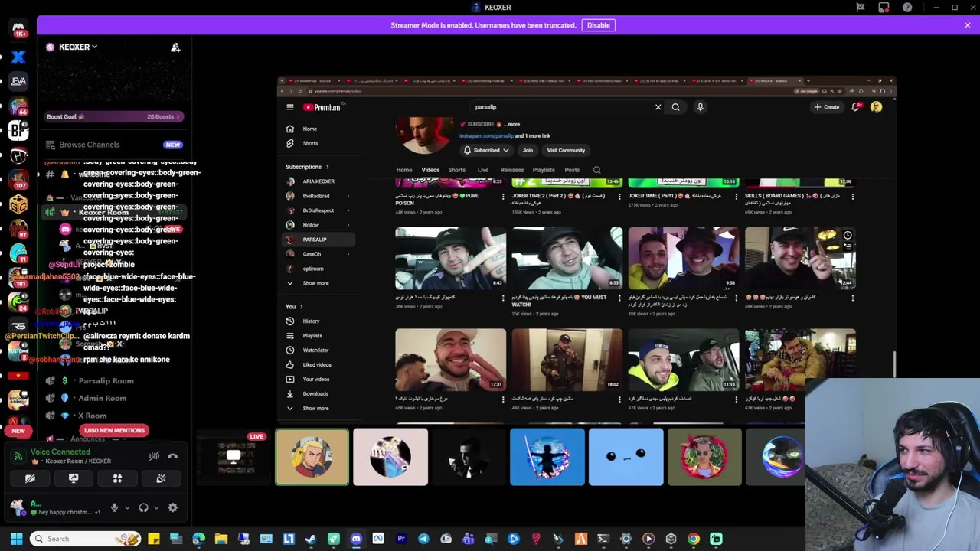Open the KEOXER server dropdown menu
This screenshot has height=551, width=980.
tap(77, 47)
